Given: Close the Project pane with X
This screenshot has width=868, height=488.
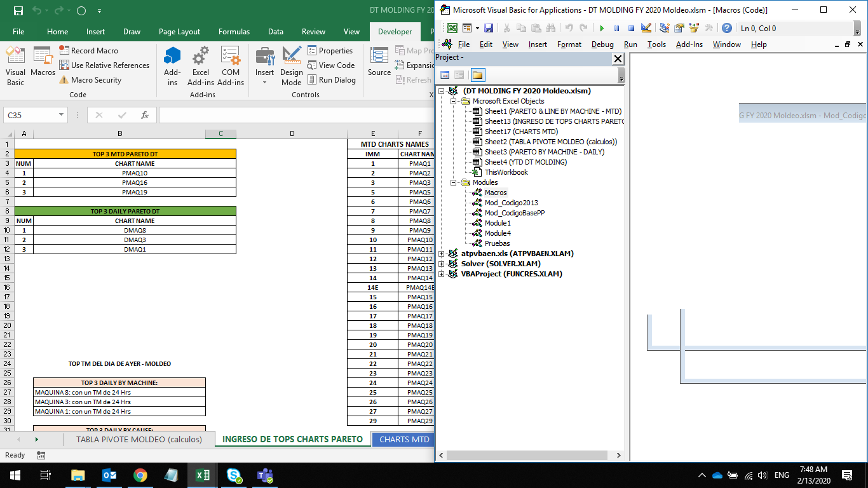Looking at the screenshot, I should pos(618,58).
